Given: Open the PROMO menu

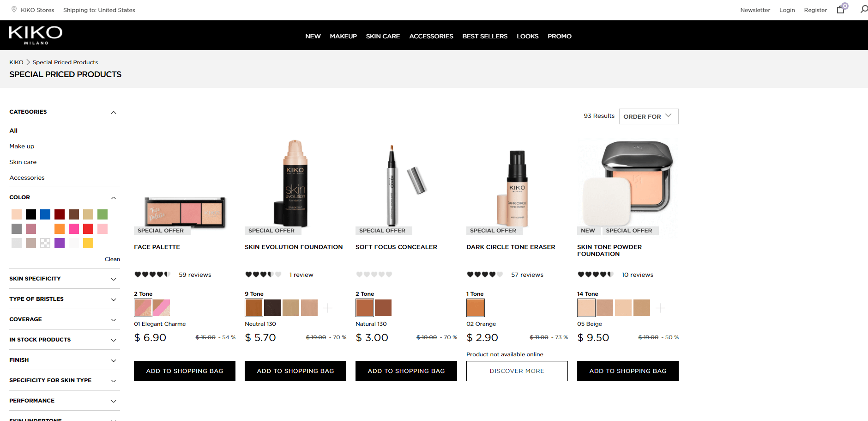Looking at the screenshot, I should [x=560, y=36].
